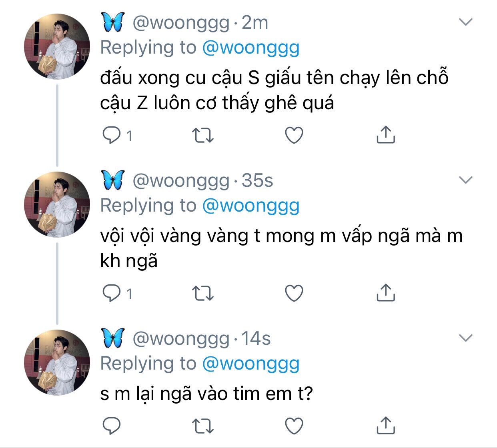Like the tweet posted 35s ago
The width and height of the screenshot is (497, 448).
pos(294,293)
